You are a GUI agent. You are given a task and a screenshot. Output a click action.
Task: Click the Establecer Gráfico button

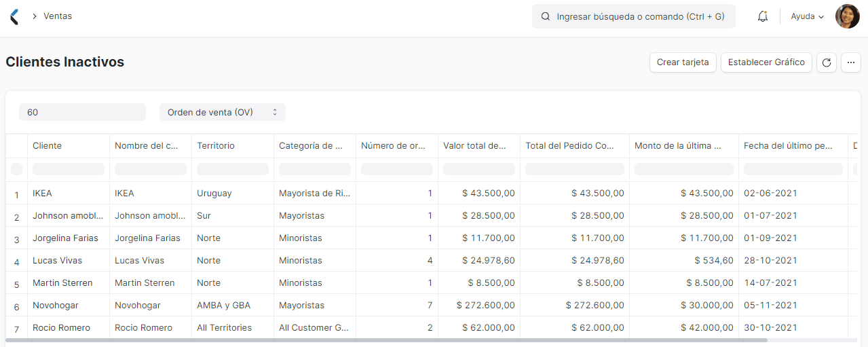click(766, 62)
